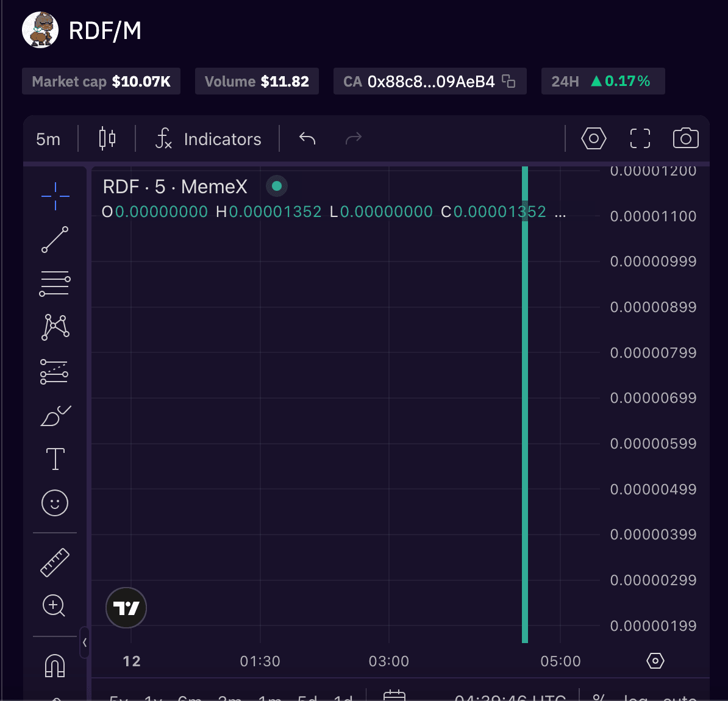Select the ruler measure tool

55,562
